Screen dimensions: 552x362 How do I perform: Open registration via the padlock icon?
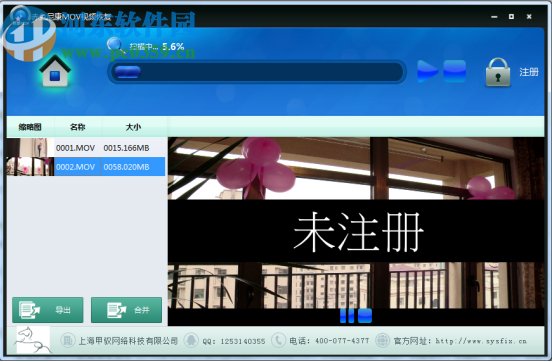pyautogui.click(x=498, y=73)
